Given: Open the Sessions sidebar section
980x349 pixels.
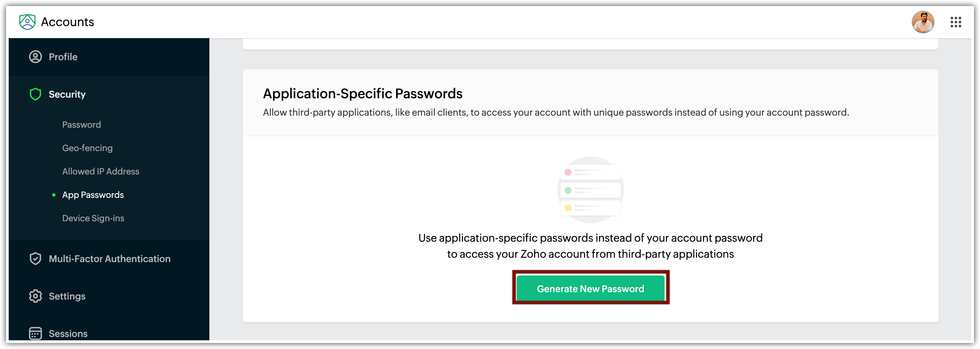Looking at the screenshot, I should (x=68, y=333).
